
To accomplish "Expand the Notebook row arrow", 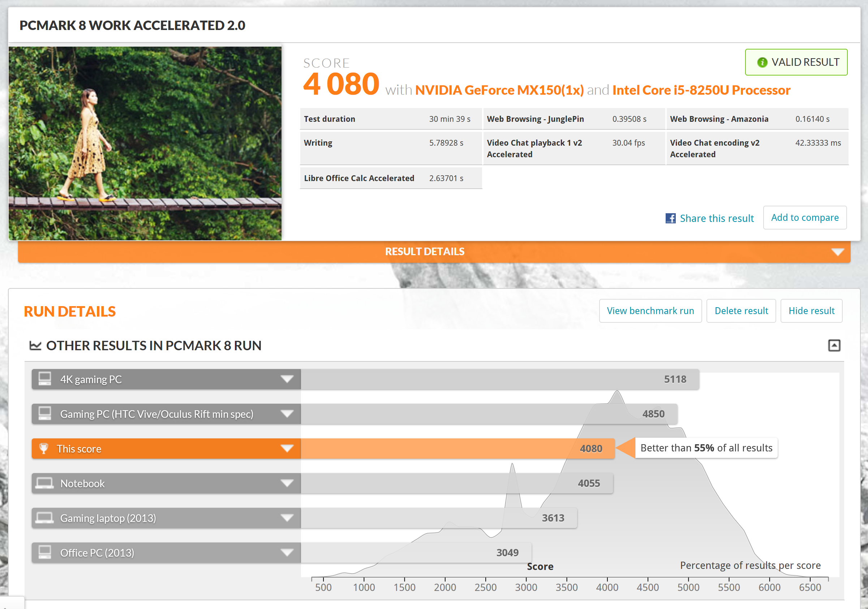I will pyautogui.click(x=287, y=483).
